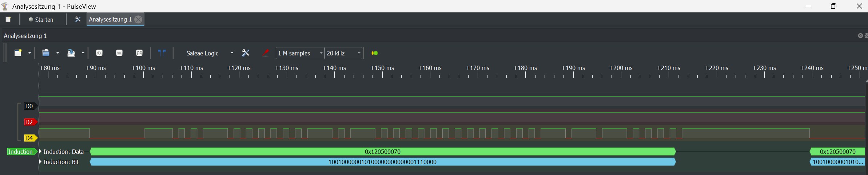Zoom out with the minus icon
868x175 pixels.
pyautogui.click(x=119, y=53)
